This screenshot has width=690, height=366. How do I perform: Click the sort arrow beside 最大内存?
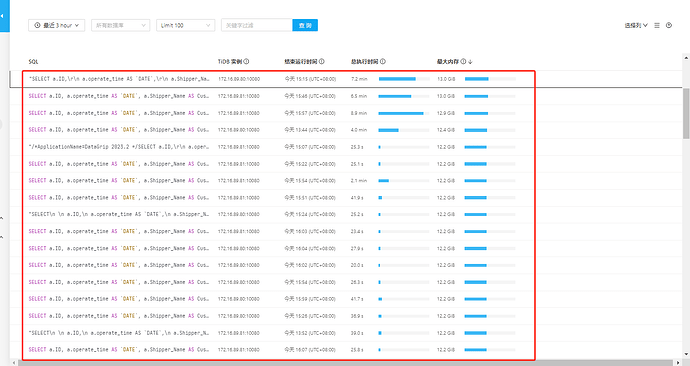point(470,62)
